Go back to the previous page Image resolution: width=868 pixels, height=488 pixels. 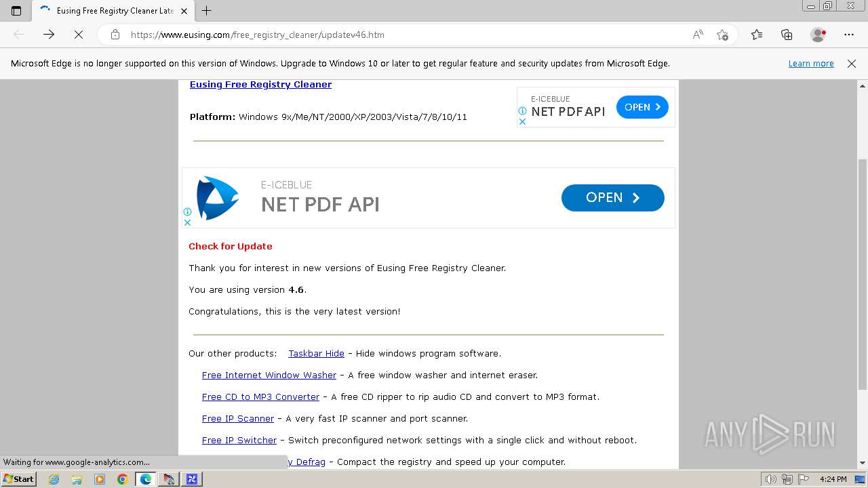point(19,35)
